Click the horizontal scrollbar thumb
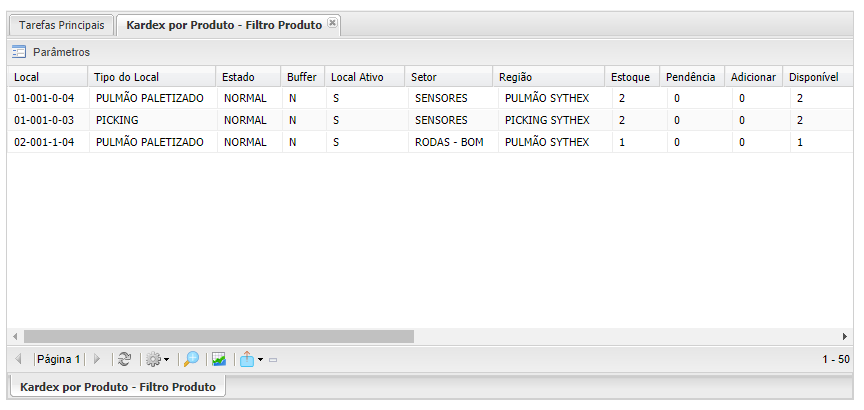 click(218, 337)
